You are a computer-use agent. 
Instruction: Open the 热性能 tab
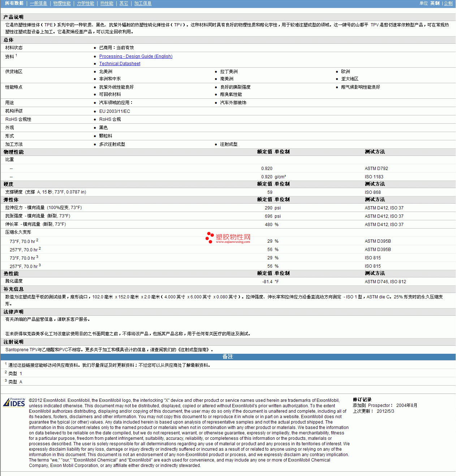point(107,3)
